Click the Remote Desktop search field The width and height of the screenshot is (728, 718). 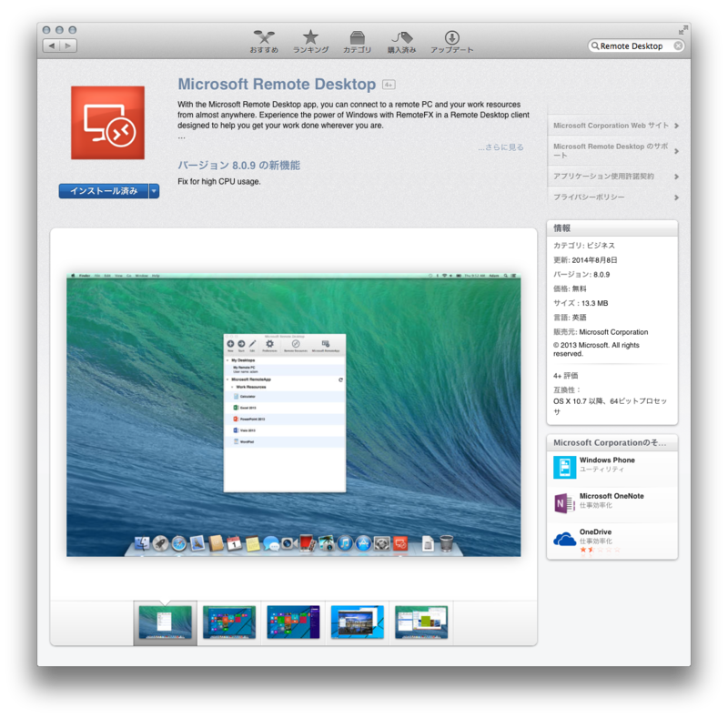[x=635, y=46]
